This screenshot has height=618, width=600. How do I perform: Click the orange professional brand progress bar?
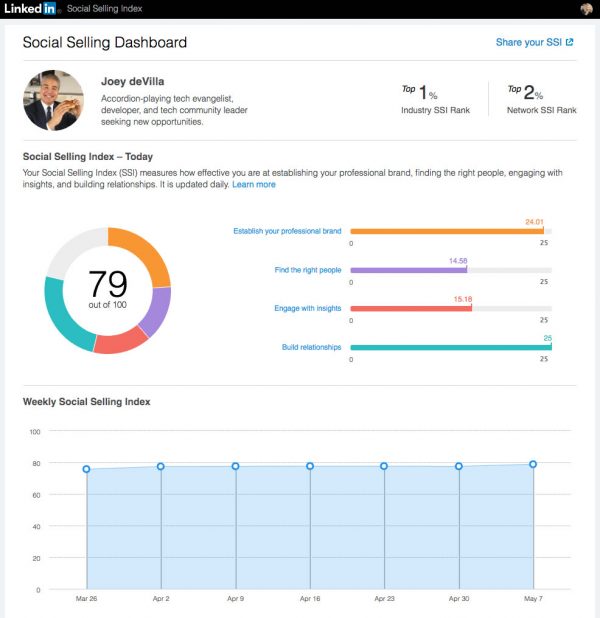coord(447,231)
